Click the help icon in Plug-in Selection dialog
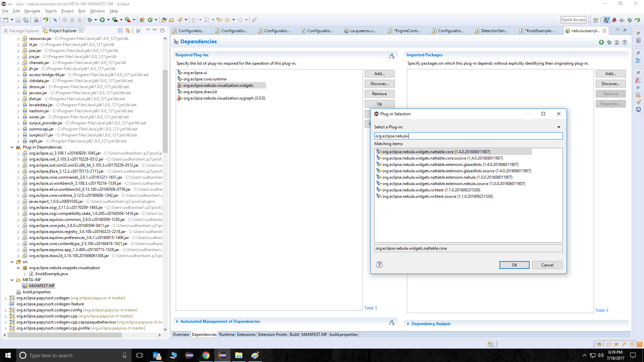Viewport: 644px width, 362px height. [379, 264]
